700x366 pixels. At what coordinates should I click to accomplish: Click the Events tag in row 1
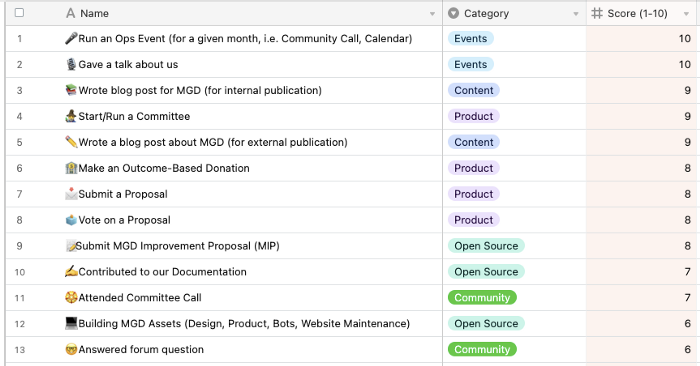pyautogui.click(x=471, y=38)
